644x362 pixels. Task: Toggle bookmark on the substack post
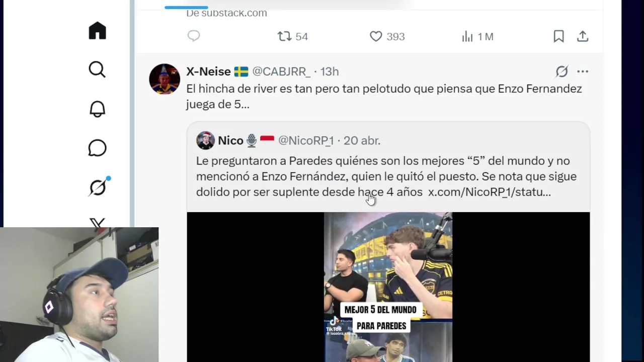558,36
